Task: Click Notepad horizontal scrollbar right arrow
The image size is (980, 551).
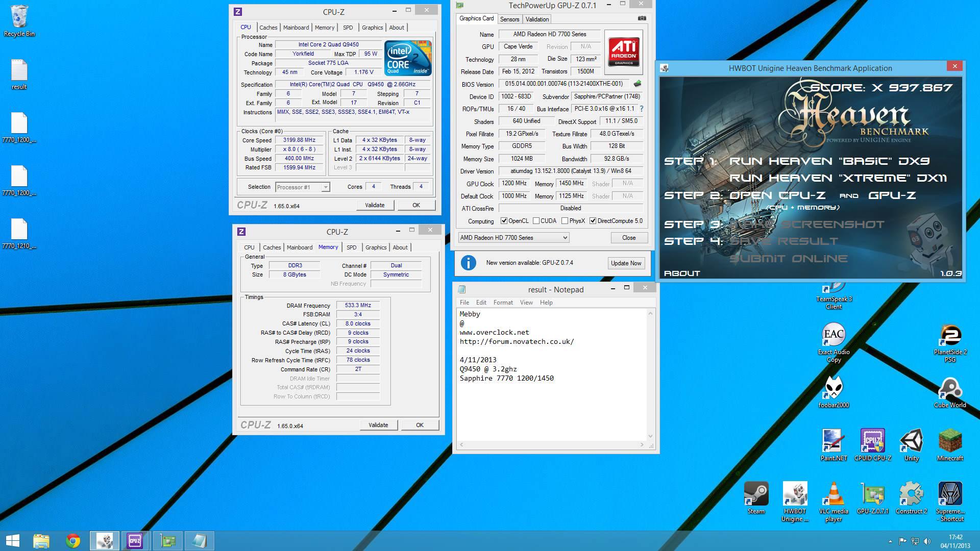Action: pos(642,445)
